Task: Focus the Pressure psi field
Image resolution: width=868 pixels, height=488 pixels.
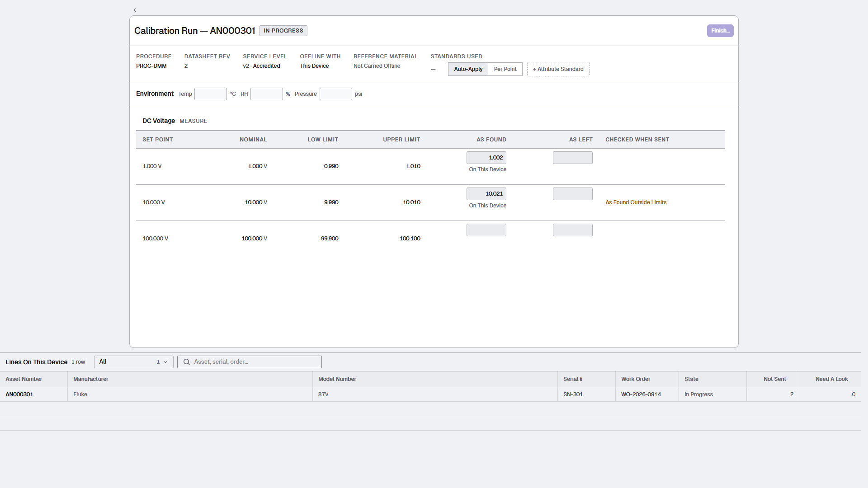Action: coord(336,94)
